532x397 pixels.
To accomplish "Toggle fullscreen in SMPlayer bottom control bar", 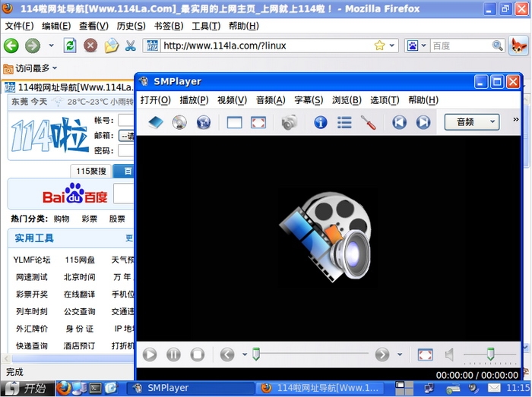I will click(x=425, y=354).
